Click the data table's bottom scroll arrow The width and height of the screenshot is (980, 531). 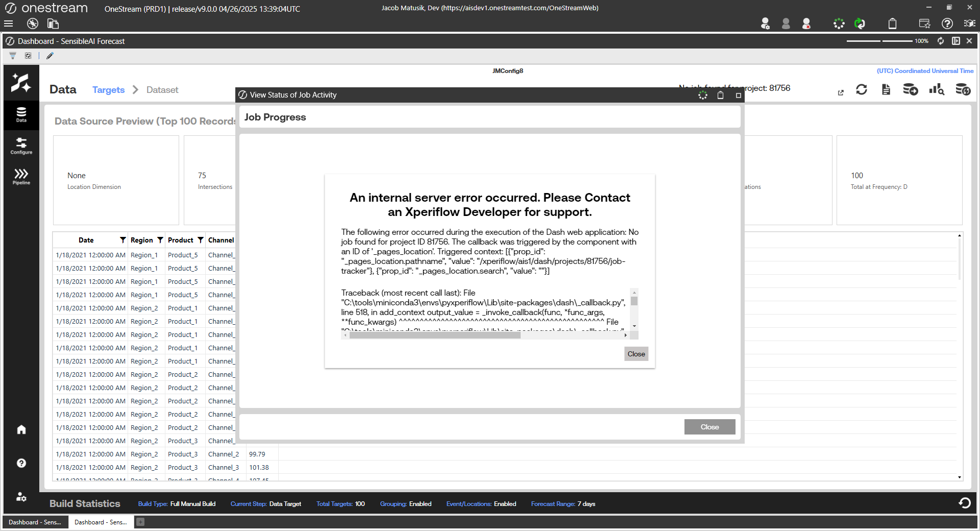pyautogui.click(x=960, y=477)
